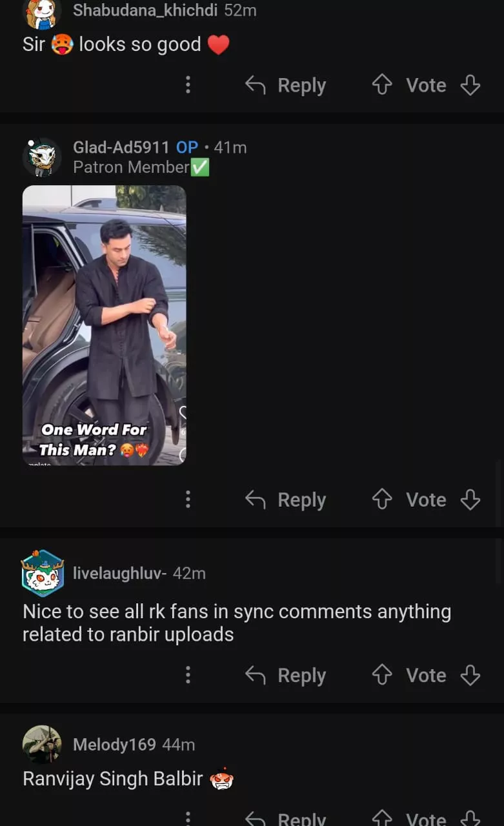Open more options on Shabudana_khichdi's comment
The image size is (504, 826).
pyautogui.click(x=188, y=85)
